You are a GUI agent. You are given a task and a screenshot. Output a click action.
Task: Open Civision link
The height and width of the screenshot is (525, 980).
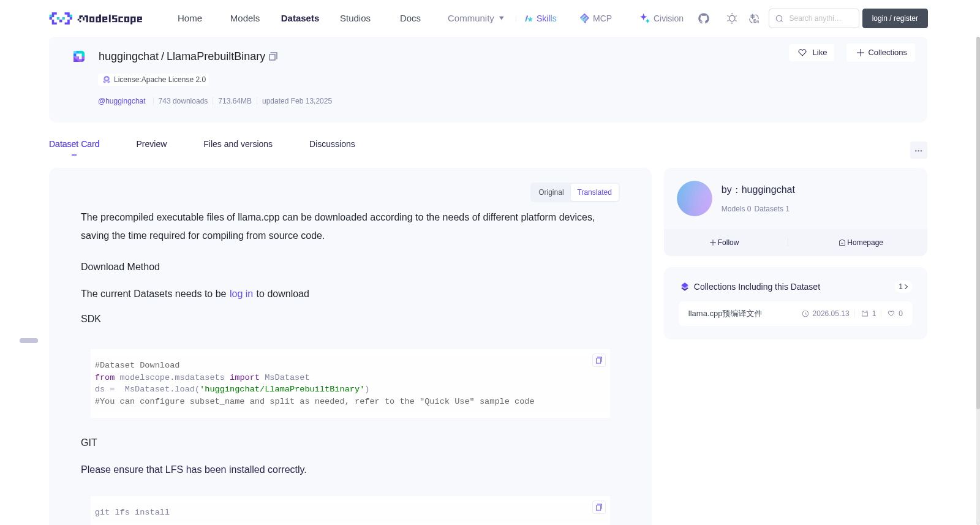click(661, 18)
